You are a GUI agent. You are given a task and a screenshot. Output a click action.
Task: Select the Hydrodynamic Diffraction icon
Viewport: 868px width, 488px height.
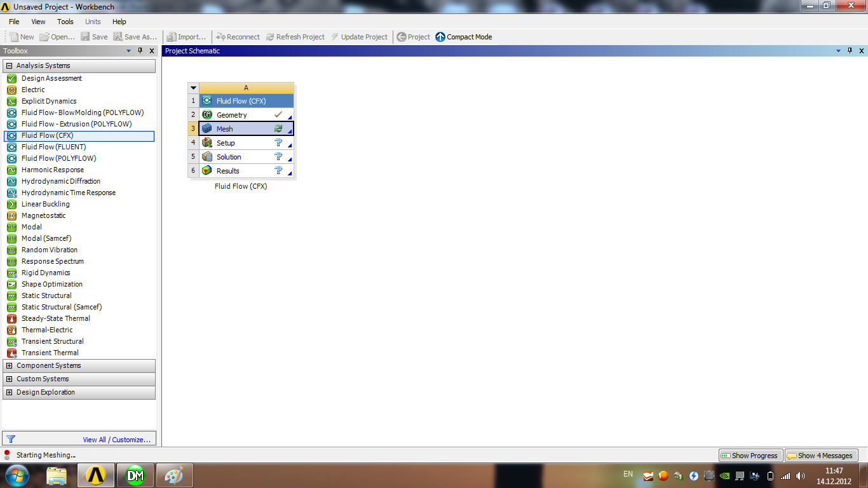(x=11, y=181)
